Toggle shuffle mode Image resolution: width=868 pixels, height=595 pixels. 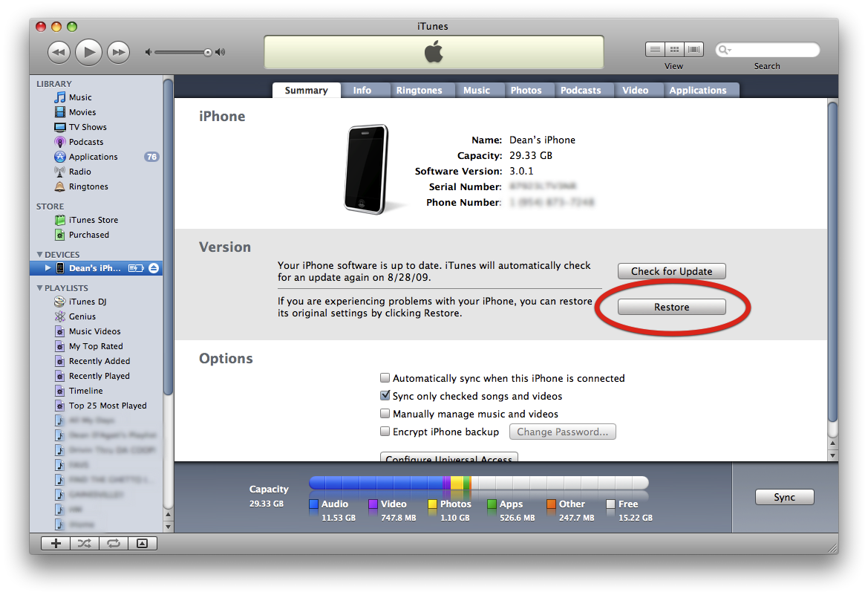tap(85, 544)
